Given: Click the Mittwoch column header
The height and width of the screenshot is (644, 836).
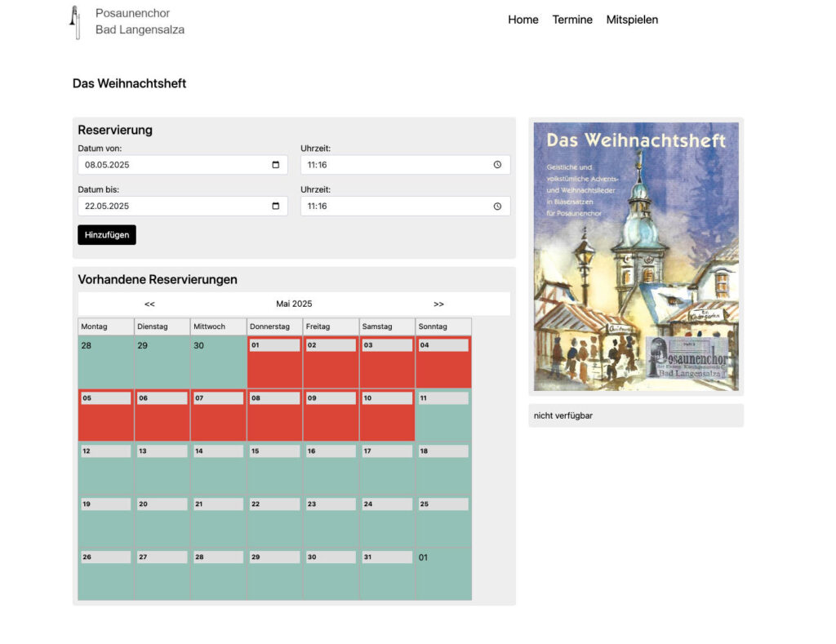Looking at the screenshot, I should pyautogui.click(x=218, y=326).
